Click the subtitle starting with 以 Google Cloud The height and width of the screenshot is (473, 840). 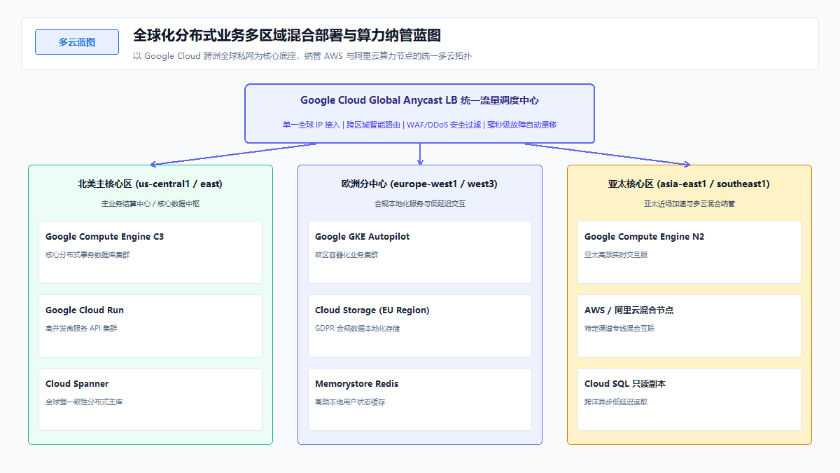[x=302, y=56]
